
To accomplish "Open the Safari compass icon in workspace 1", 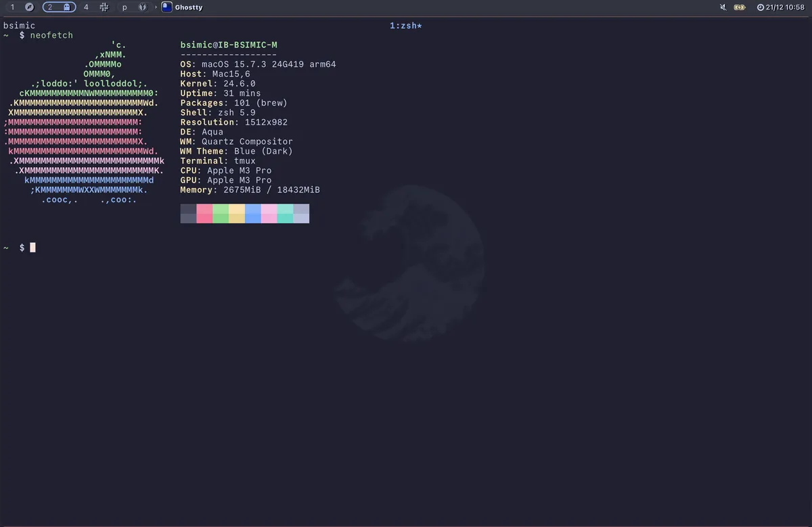I will click(x=29, y=7).
